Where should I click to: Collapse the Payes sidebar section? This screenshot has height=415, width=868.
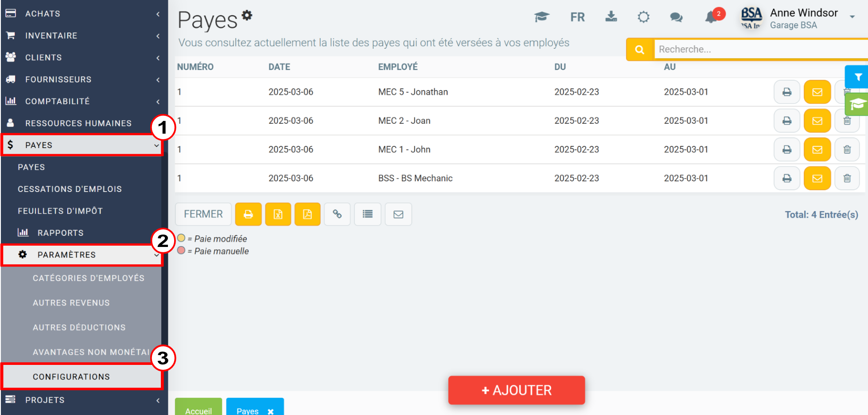tap(82, 145)
